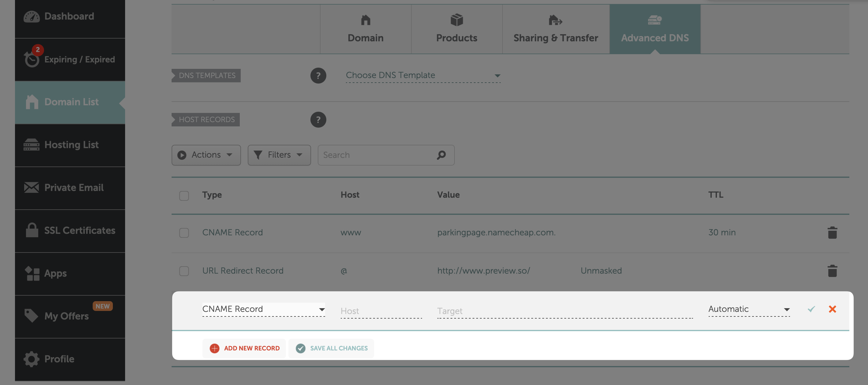Image resolution: width=868 pixels, height=385 pixels.
Task: Click the Expiring / Expired clock icon
Action: 32,60
